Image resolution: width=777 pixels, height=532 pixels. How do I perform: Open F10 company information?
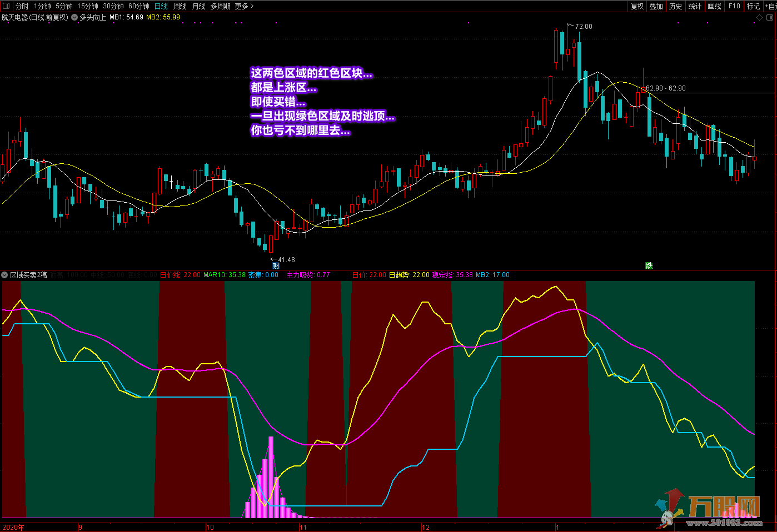pyautogui.click(x=734, y=6)
